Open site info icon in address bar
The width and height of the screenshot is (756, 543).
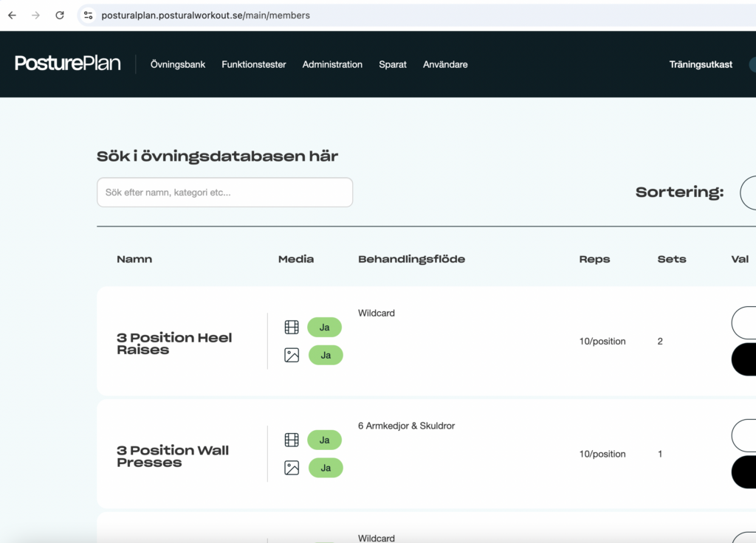(88, 15)
